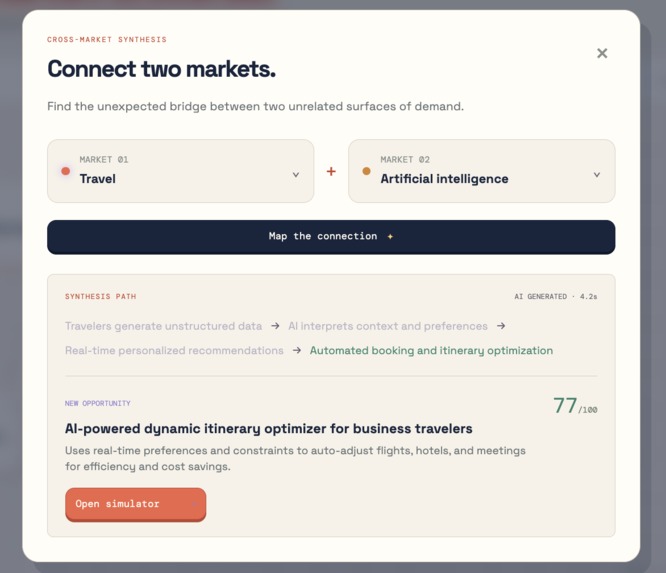The height and width of the screenshot is (573, 666).
Task: Click the arrow before 'Automated booking' step
Action: coord(297,350)
